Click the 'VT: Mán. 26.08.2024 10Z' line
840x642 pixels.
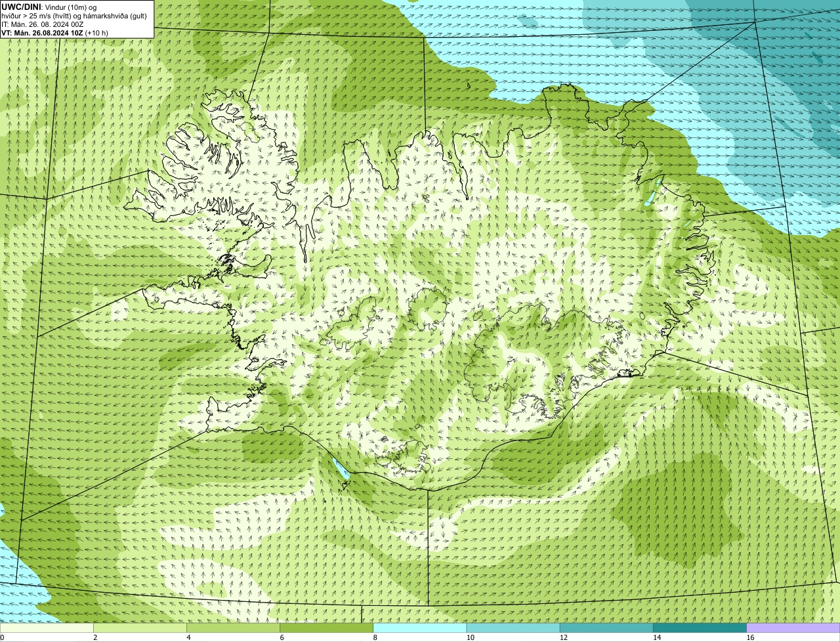click(x=42, y=32)
